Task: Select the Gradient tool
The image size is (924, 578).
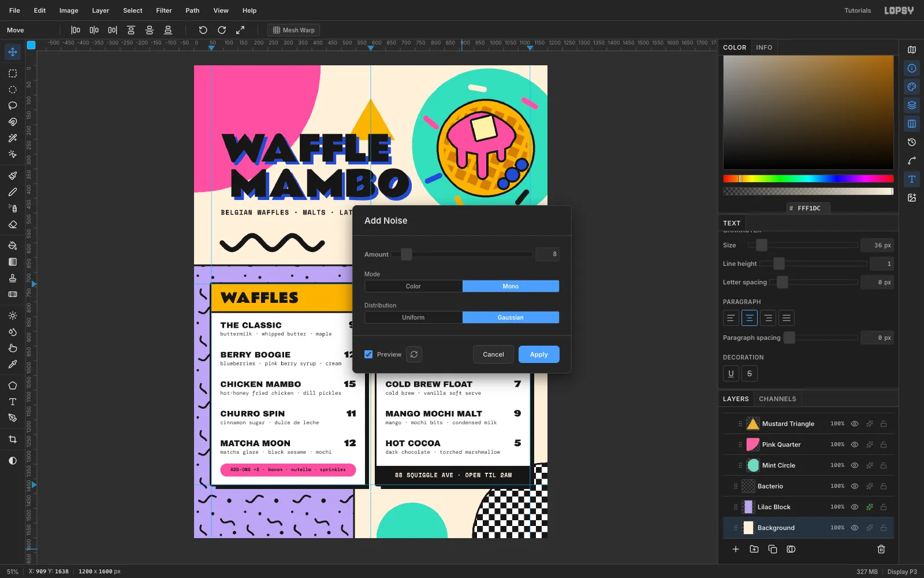Action: [13, 262]
